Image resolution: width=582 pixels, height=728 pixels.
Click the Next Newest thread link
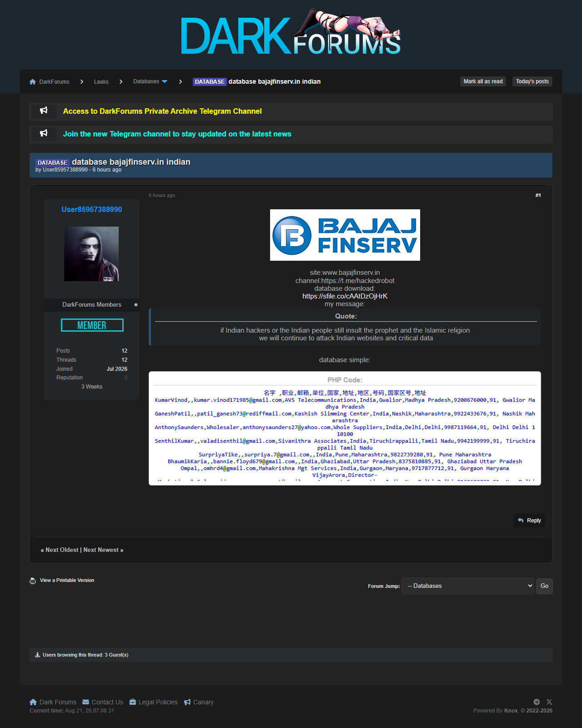coord(101,550)
